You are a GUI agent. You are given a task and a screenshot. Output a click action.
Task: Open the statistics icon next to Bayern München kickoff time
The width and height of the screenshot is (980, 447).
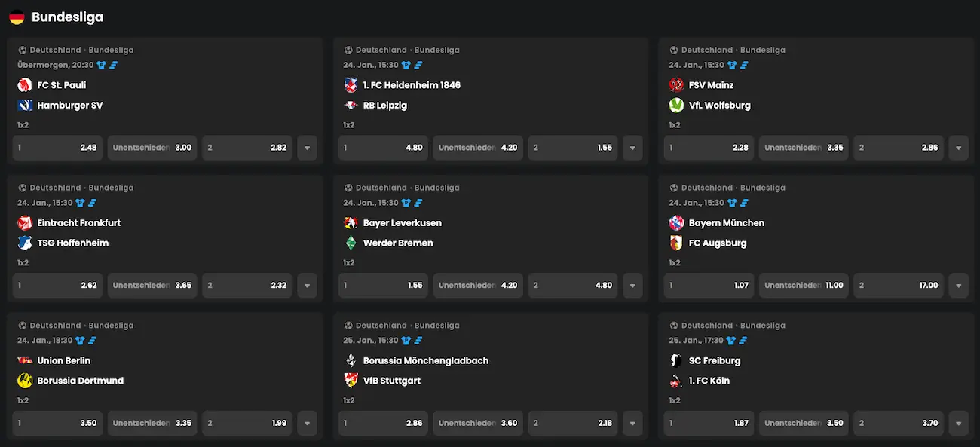pyautogui.click(x=744, y=202)
